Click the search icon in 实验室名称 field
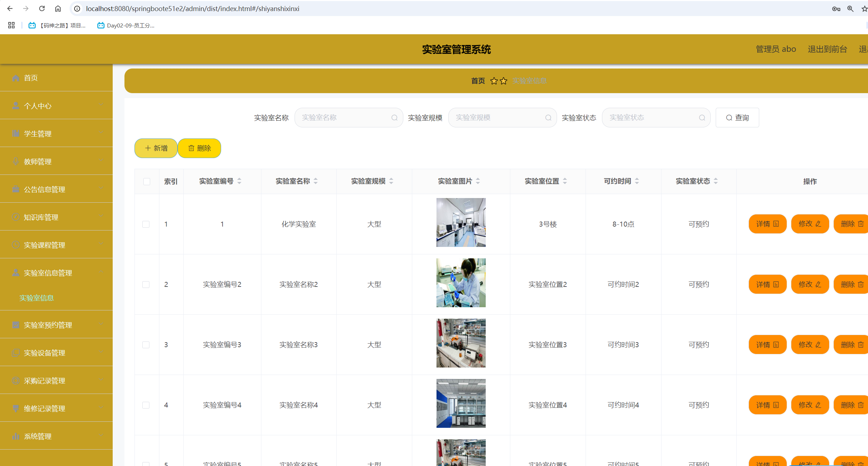Image resolution: width=868 pixels, height=466 pixels. (394, 118)
